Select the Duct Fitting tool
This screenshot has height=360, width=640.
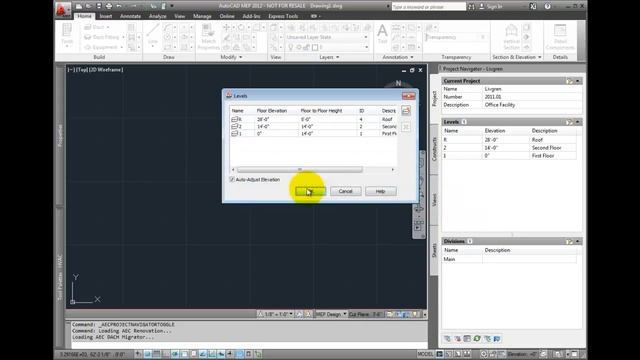(103, 37)
